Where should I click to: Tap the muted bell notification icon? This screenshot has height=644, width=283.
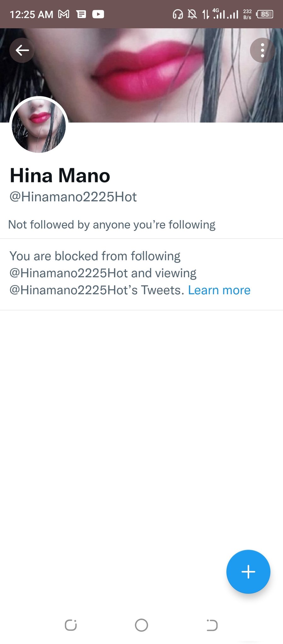click(x=192, y=14)
